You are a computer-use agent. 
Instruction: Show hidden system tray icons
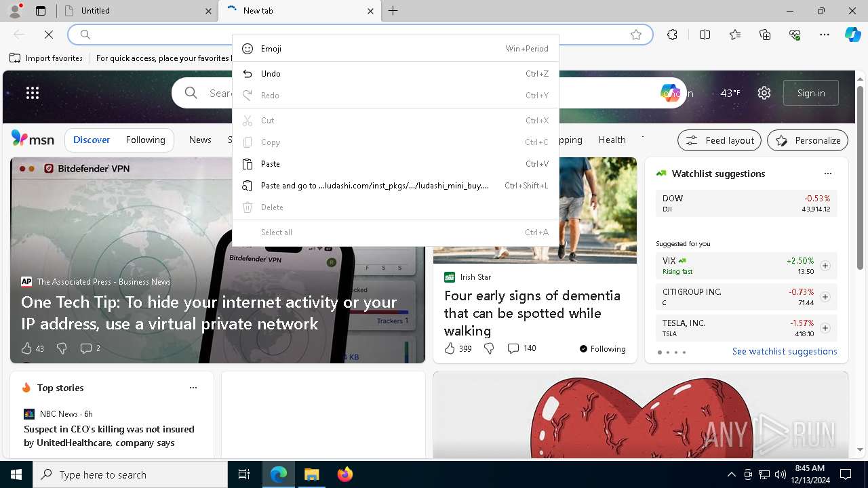point(731,474)
